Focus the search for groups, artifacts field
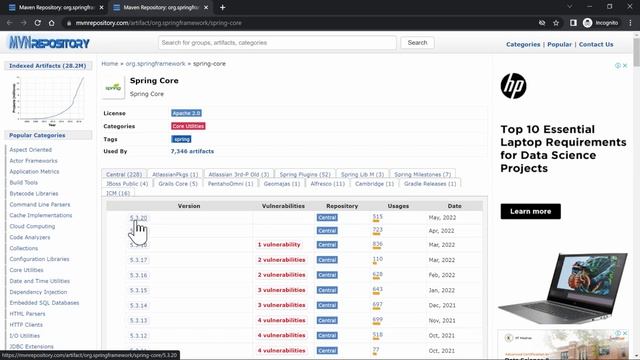Screen dimensions: 640x360 coord(277,42)
